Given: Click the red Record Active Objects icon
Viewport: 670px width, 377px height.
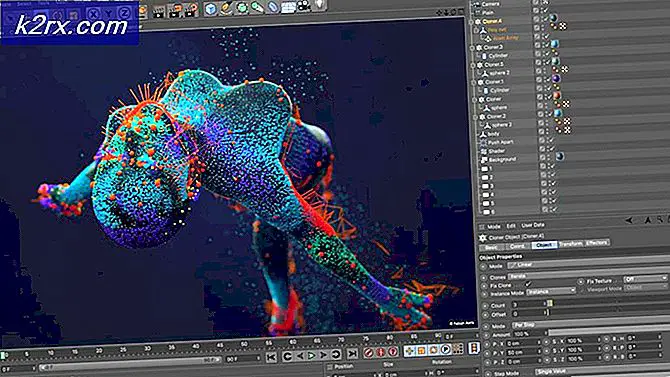Looking at the screenshot, I should [x=369, y=353].
